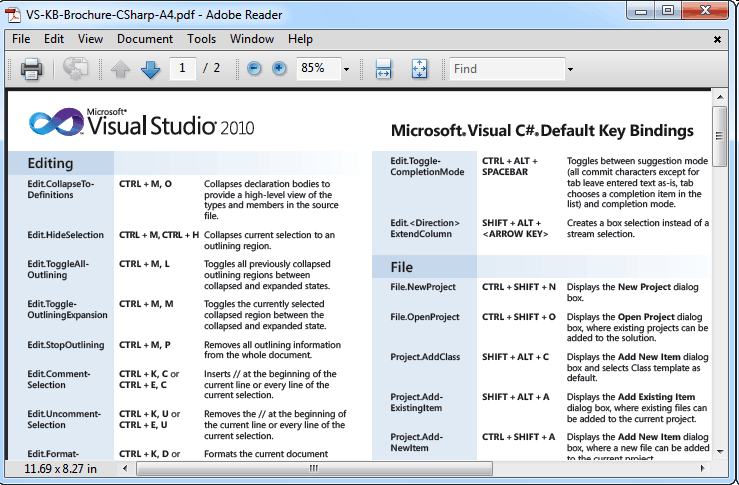Image resolution: width=739 pixels, height=485 pixels.
Task: Click the CTRL + ALT + SPACEBAR shortcut
Action: pyautogui.click(x=509, y=166)
